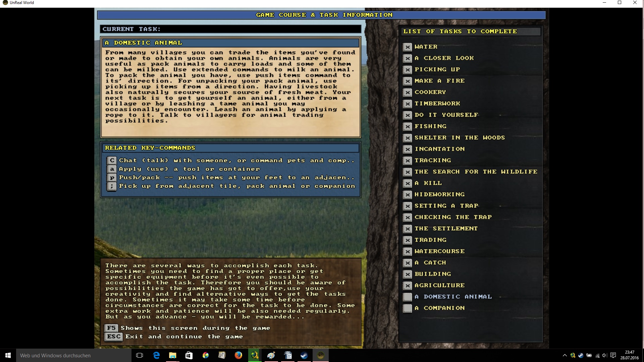The image size is (644, 362).
Task: Select THE SEARCH FOR THE WILDLIFE label
Action: [476, 172]
